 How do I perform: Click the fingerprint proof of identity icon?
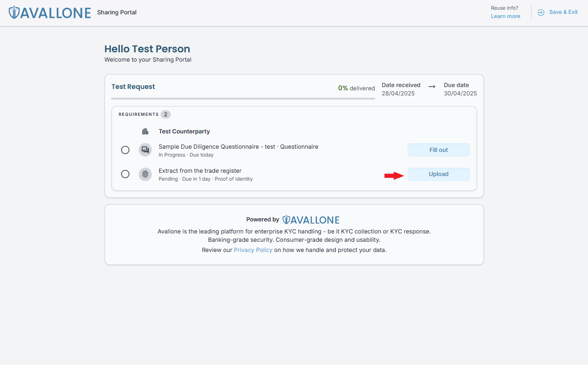pyautogui.click(x=145, y=174)
